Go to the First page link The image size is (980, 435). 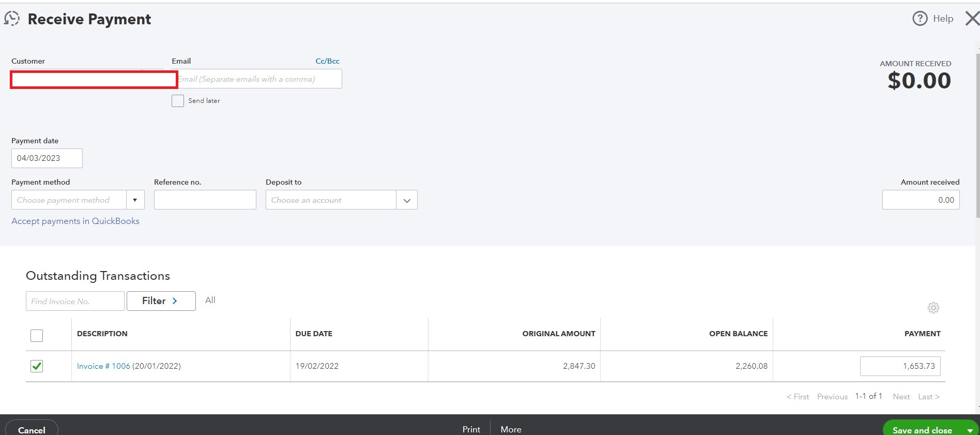[x=798, y=397]
